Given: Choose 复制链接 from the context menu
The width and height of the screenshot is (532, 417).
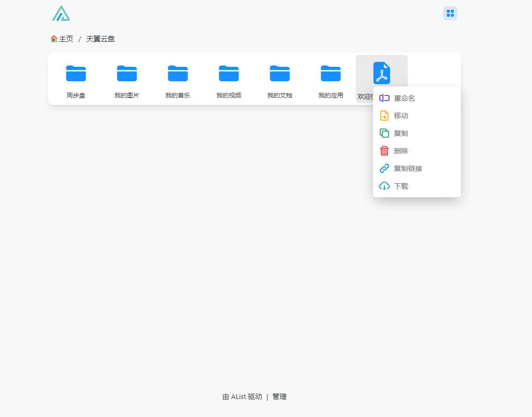Looking at the screenshot, I should point(417,168).
